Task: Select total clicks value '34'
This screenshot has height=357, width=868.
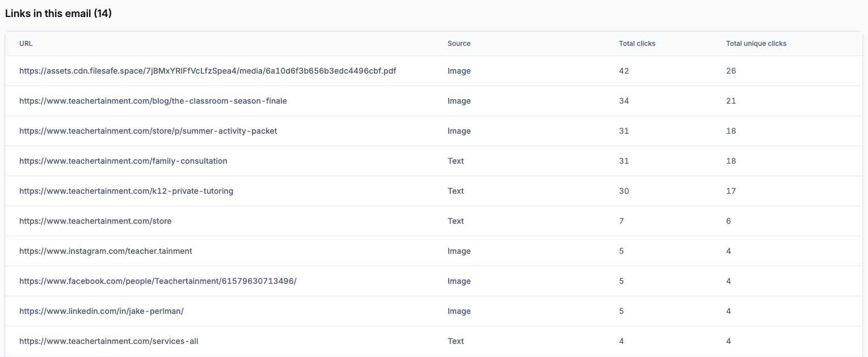Action: click(x=624, y=101)
